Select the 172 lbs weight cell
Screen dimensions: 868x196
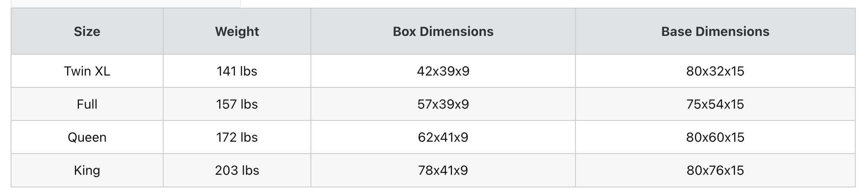coord(237,137)
